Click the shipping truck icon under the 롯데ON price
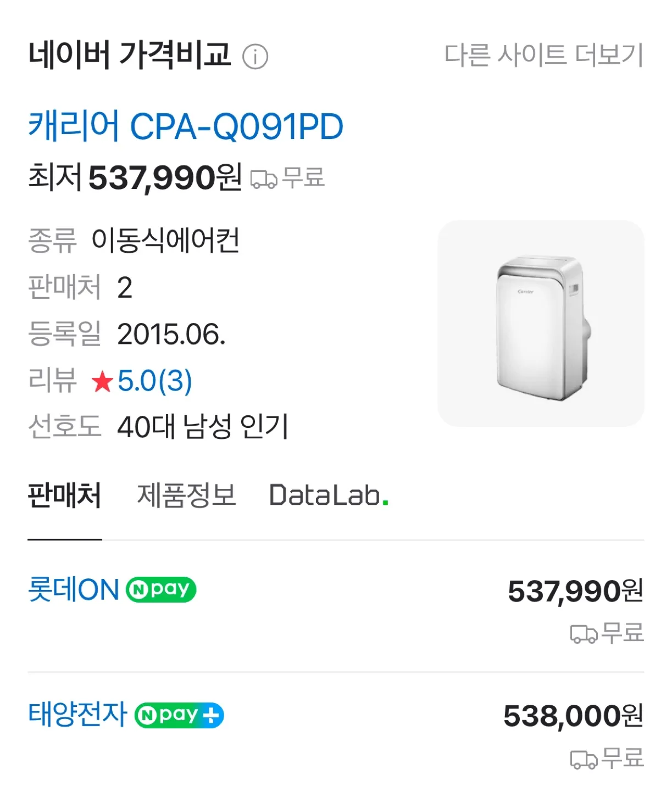The width and height of the screenshot is (672, 791). 584,634
